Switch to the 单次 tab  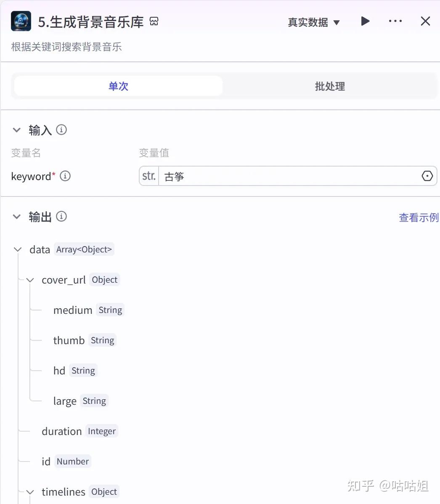tap(118, 86)
